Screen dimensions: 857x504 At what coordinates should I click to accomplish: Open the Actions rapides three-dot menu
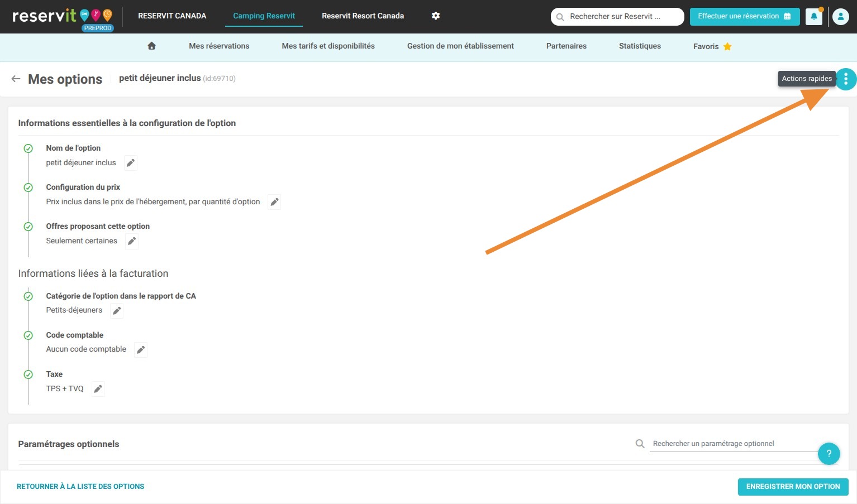(846, 79)
